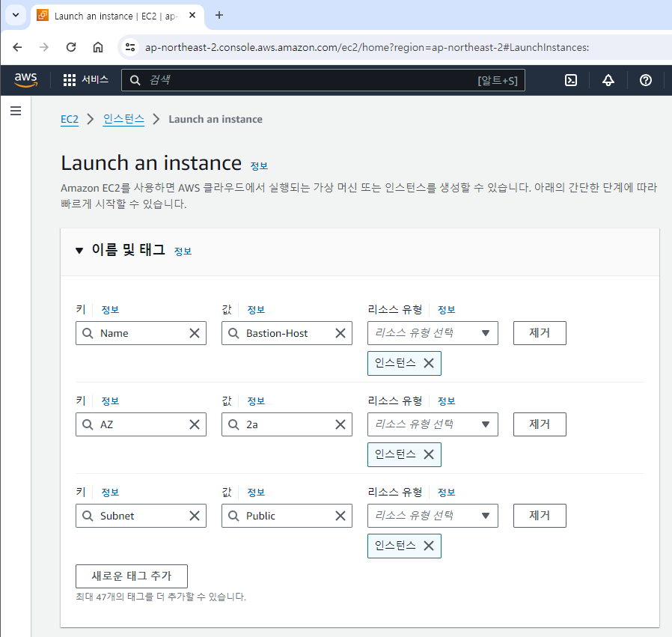
Task: Open 정보 link beside first 값 label
Action: 256,310
